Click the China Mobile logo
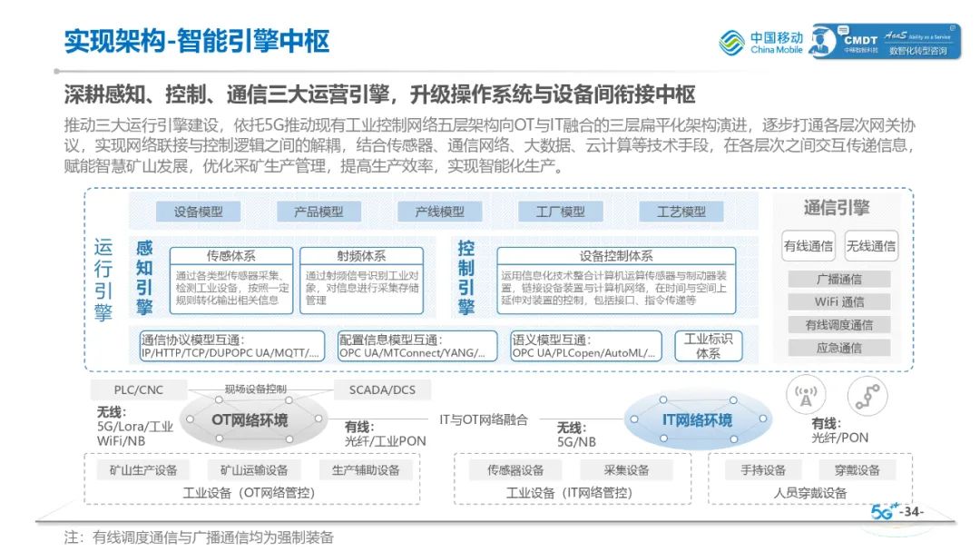This screenshot has width=980, height=552. [x=761, y=43]
